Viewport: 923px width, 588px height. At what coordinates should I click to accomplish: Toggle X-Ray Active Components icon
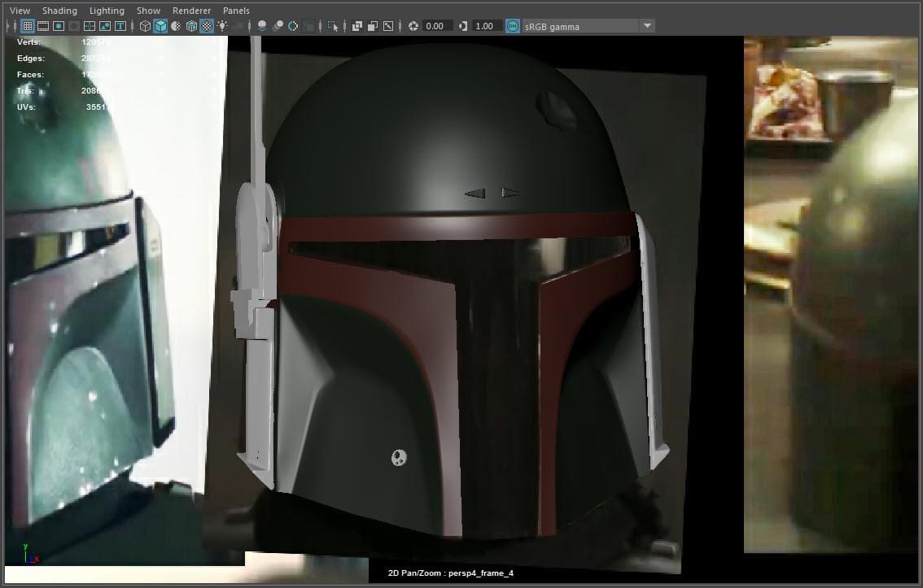[373, 26]
